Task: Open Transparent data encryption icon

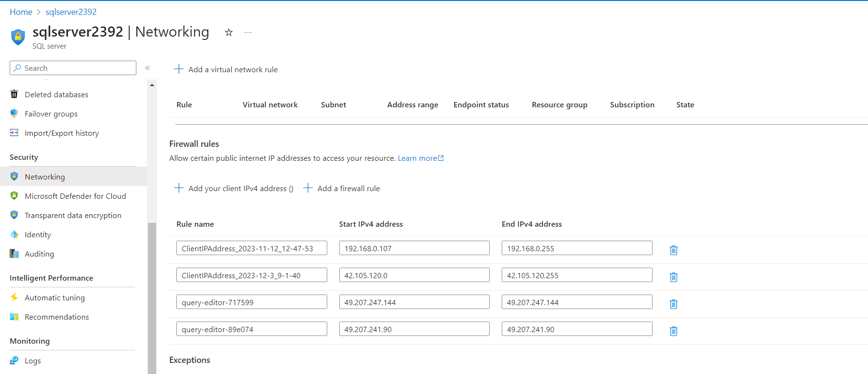Action: (x=14, y=215)
